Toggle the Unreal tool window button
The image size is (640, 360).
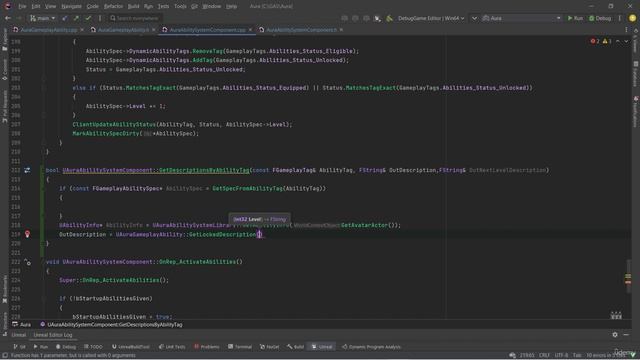tap(322, 347)
